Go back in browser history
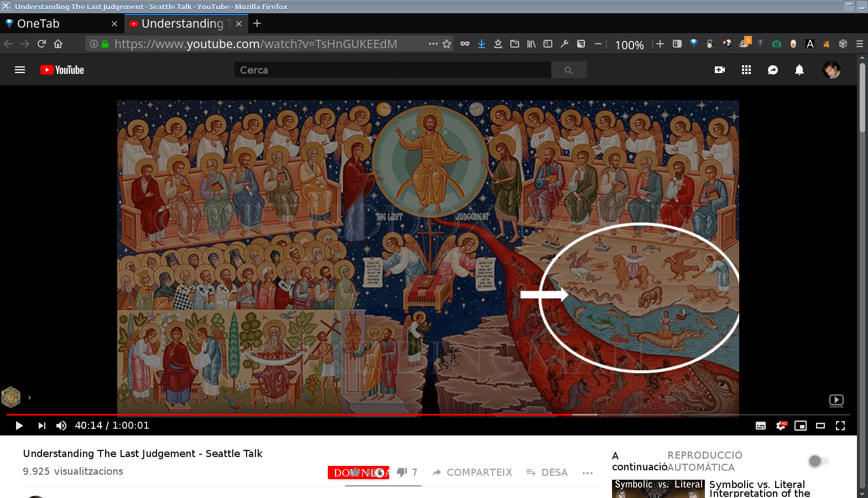The width and height of the screenshot is (868, 498). pyautogui.click(x=8, y=44)
